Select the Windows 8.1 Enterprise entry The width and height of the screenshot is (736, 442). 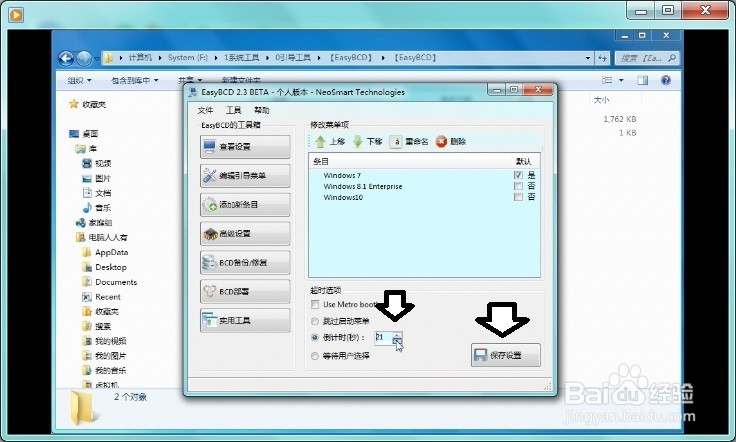363,186
